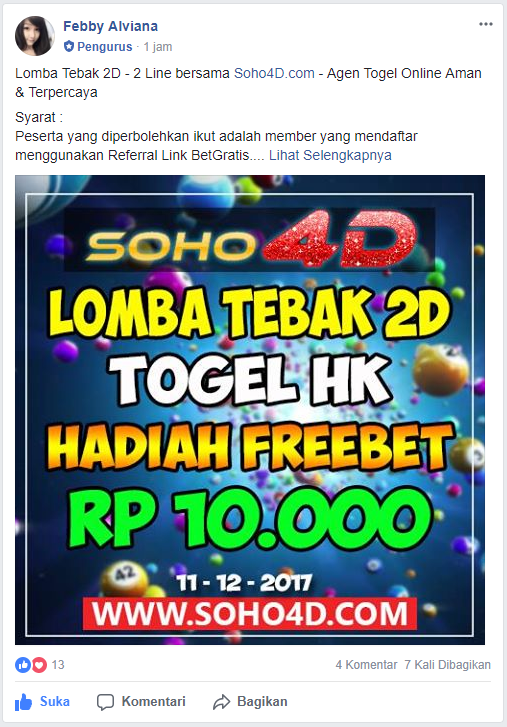Click the Komentari button text
This screenshot has height=727, width=507.
(x=153, y=701)
